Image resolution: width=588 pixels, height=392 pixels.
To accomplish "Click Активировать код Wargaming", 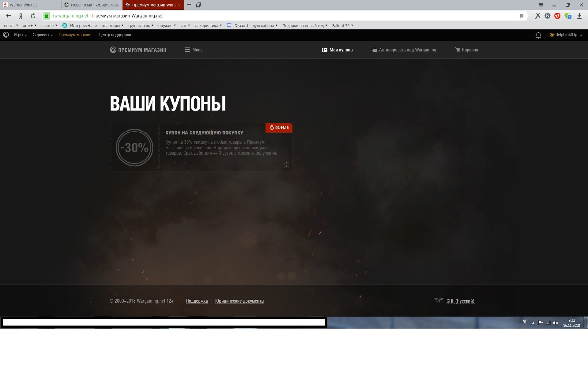I will pos(404,50).
